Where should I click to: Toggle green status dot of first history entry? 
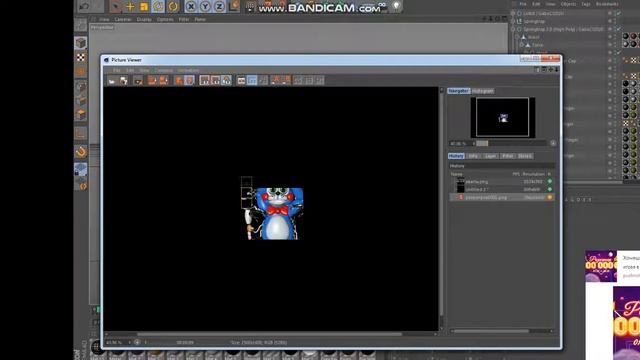click(549, 181)
